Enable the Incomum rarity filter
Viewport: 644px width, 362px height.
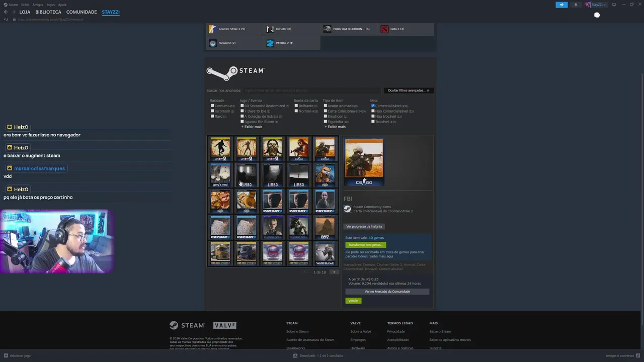coord(212,111)
